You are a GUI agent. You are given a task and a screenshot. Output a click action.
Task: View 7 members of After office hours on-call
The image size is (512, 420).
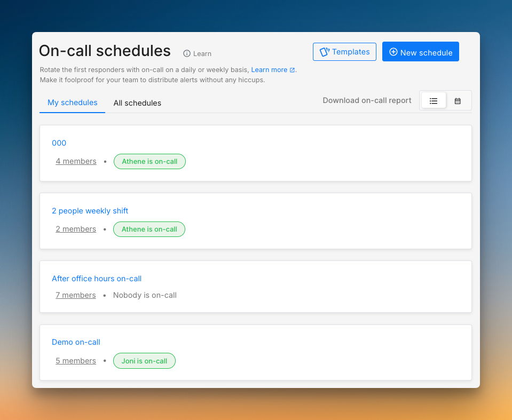(x=76, y=295)
